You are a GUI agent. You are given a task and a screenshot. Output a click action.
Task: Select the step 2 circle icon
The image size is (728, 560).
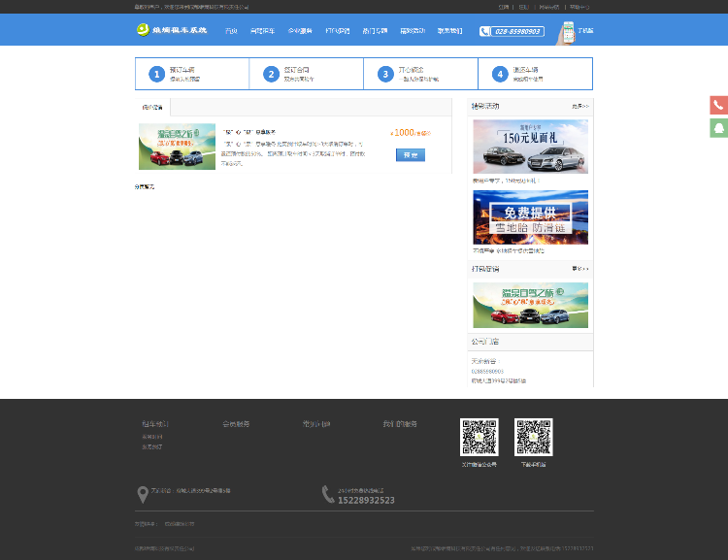pyautogui.click(x=271, y=74)
